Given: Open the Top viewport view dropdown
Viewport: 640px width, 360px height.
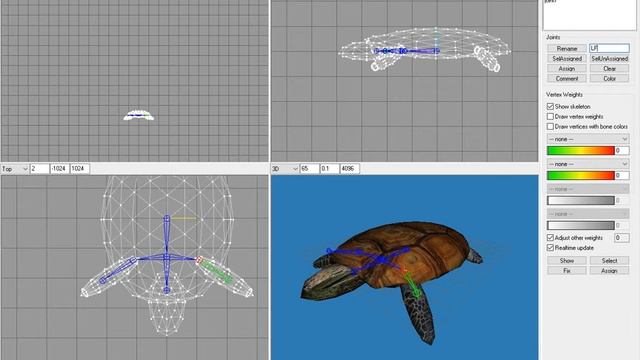Looking at the screenshot, I should click(x=15, y=169).
